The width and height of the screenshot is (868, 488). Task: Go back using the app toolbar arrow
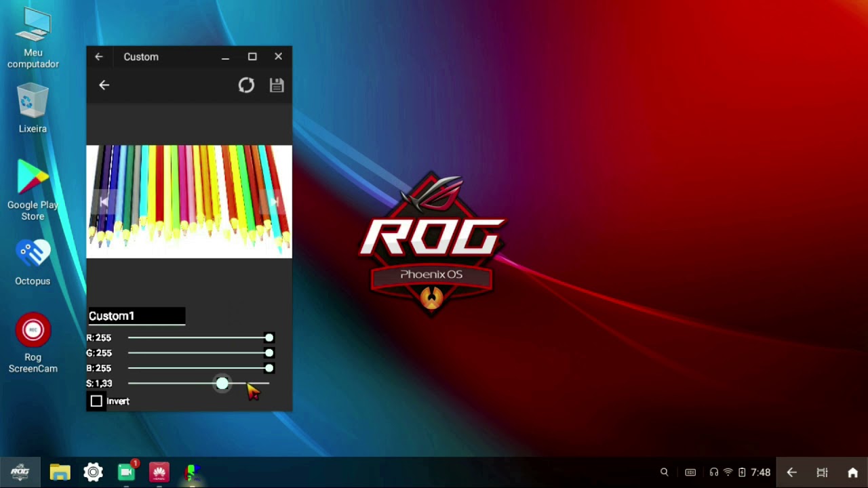[104, 85]
